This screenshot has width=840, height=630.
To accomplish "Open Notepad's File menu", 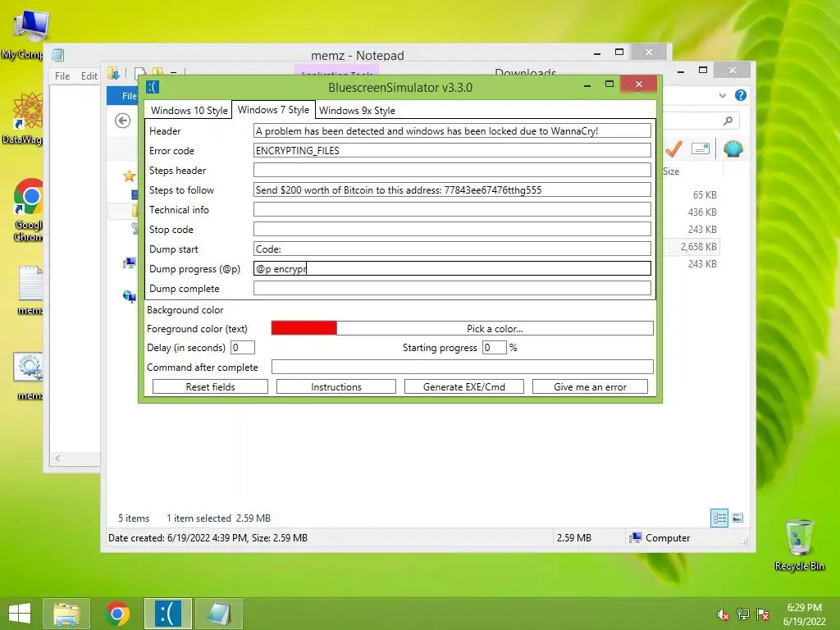I will click(x=62, y=76).
